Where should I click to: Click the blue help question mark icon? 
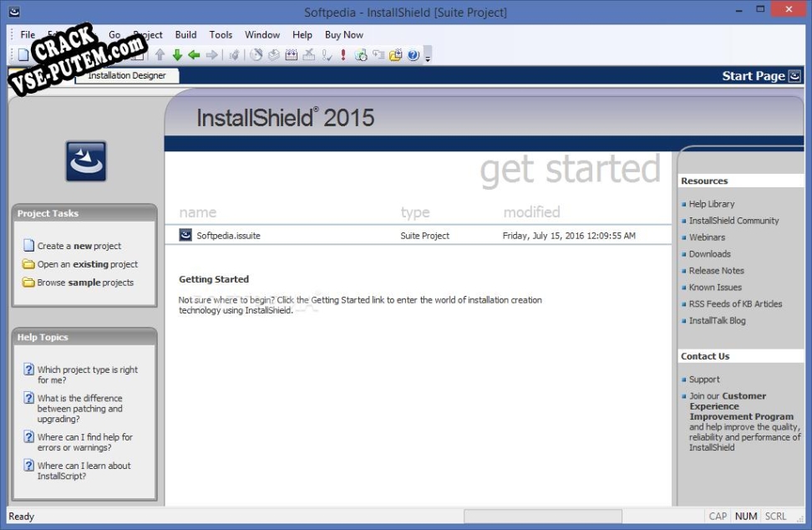tap(414, 55)
